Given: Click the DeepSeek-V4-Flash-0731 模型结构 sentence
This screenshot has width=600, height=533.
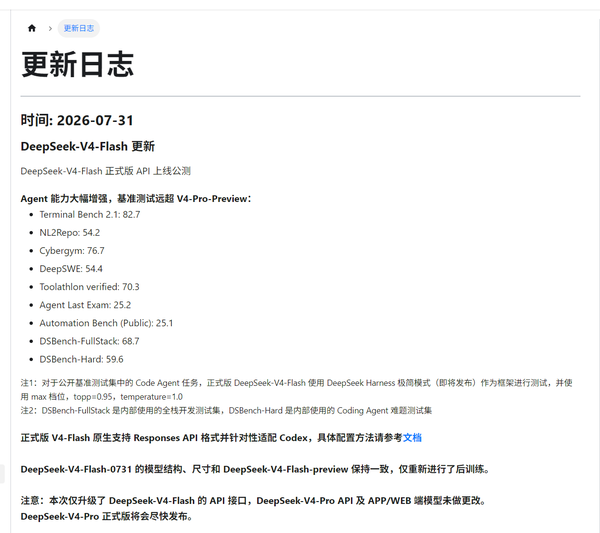Looking at the screenshot, I should 255,469.
